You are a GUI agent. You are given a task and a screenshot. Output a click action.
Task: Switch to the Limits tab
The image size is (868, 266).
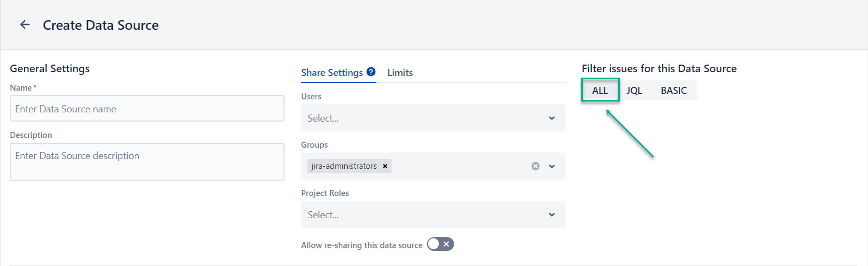point(400,73)
